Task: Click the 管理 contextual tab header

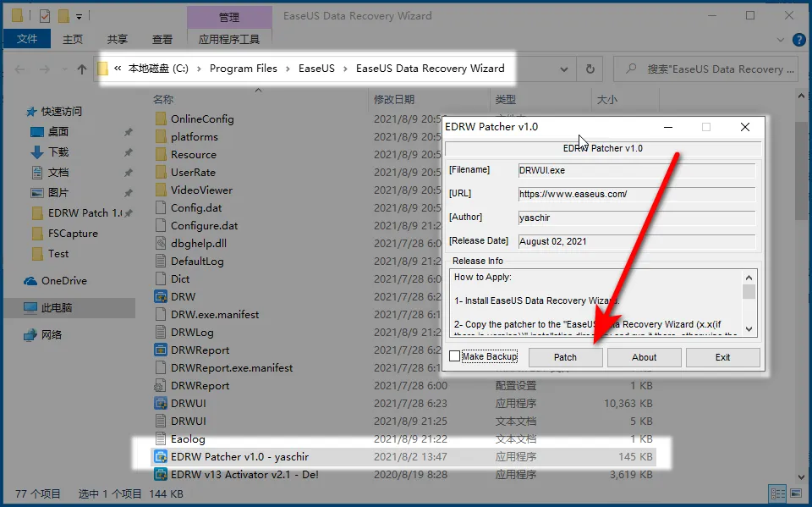Action: pyautogui.click(x=229, y=17)
